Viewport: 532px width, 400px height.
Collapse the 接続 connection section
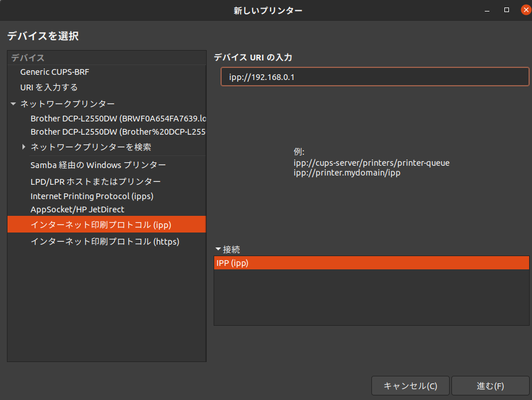[x=218, y=249]
